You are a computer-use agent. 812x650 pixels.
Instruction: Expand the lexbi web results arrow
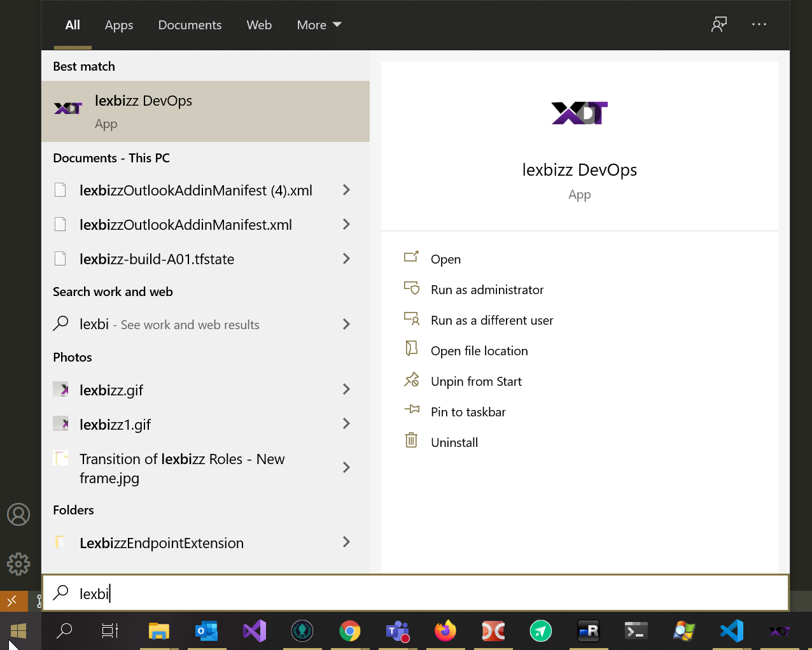[346, 324]
